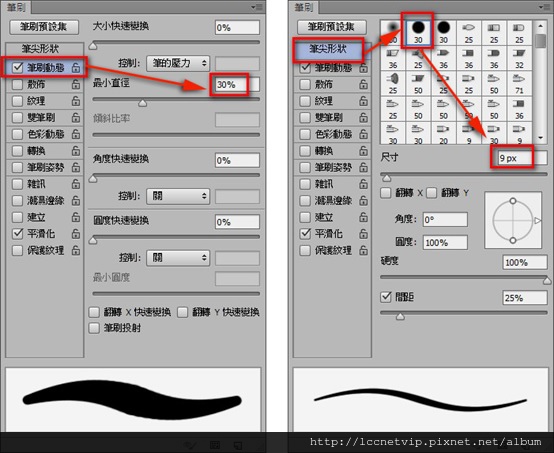This screenshot has width=554, height=453.
Task: Click 大小快速變換 0% input field
Action: pyautogui.click(x=237, y=28)
